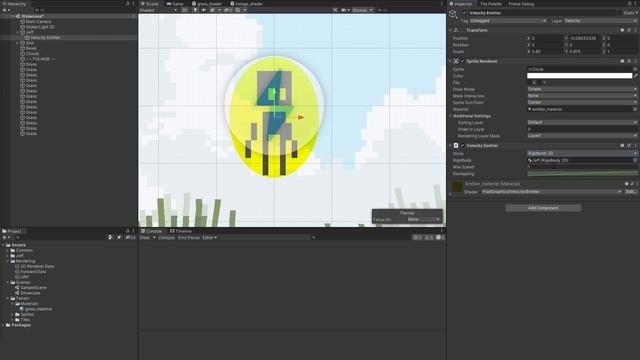Image resolution: width=640 pixels, height=360 pixels.
Task: Toggle Flip Y checkbox
Action: click(x=540, y=82)
